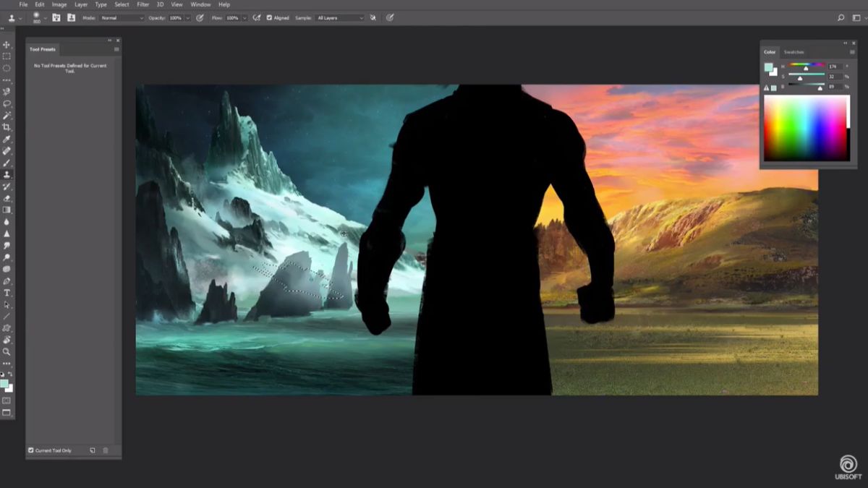
Task: Toggle ignore adjustment layers when cloning icon
Action: [x=373, y=17]
